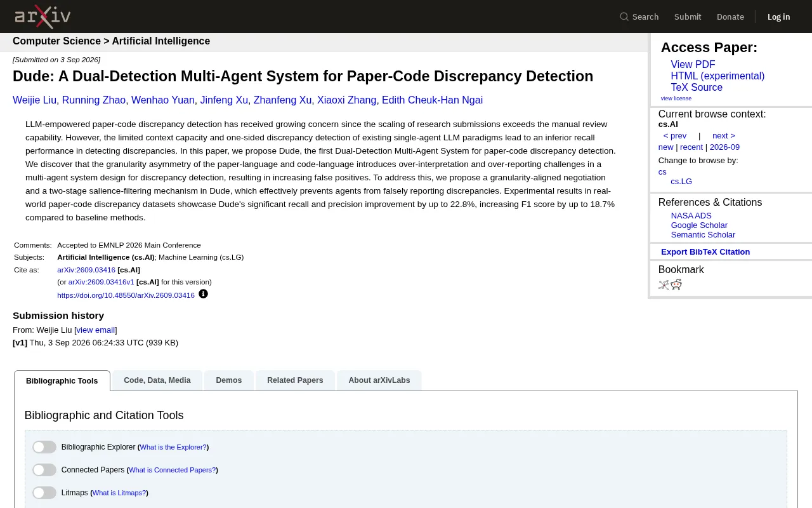Go to next paper via next >

[724, 136]
